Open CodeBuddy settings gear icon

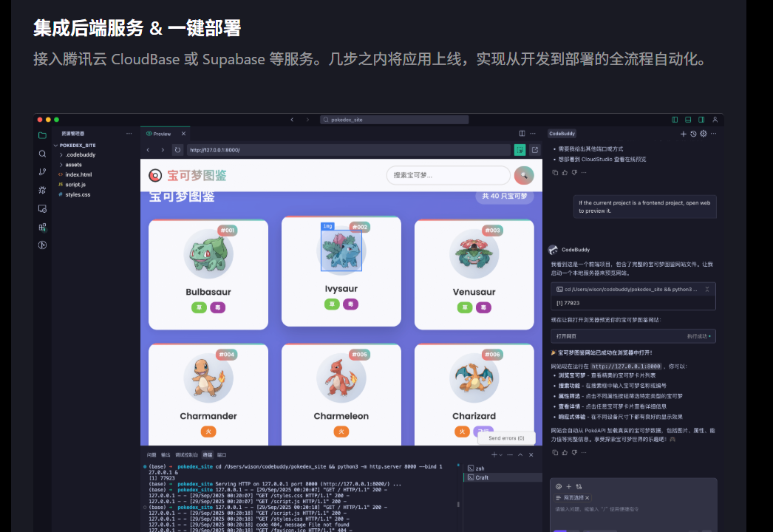[704, 134]
